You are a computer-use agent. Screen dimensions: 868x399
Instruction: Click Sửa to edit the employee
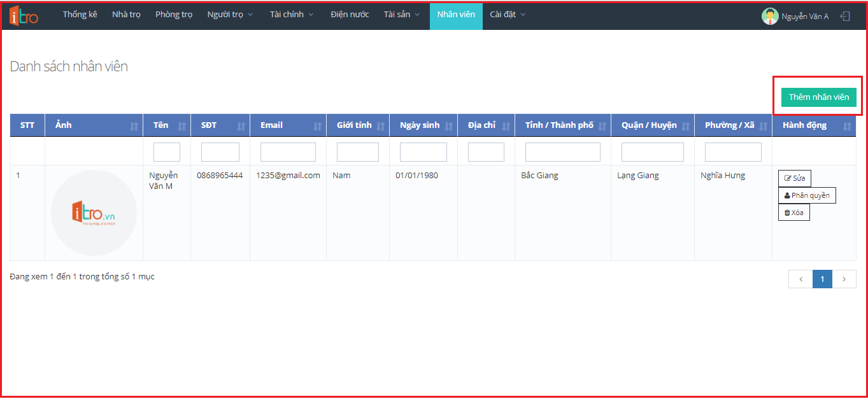click(x=794, y=178)
